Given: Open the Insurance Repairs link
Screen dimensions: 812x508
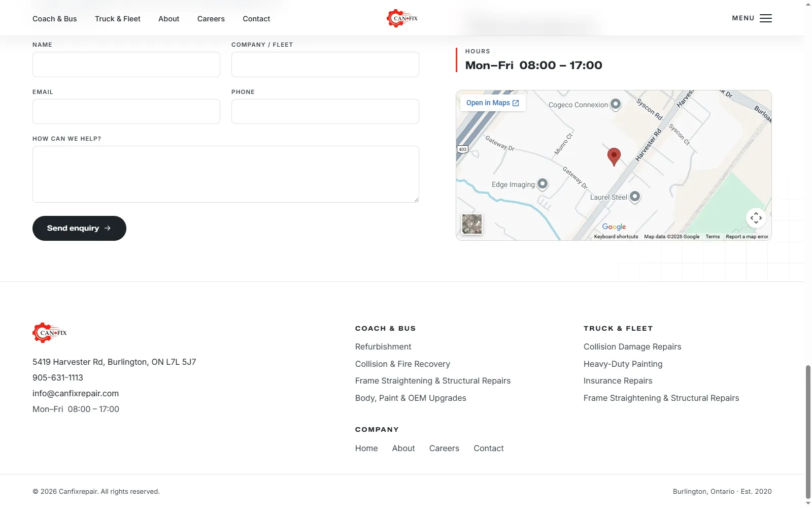Looking at the screenshot, I should [618, 381].
